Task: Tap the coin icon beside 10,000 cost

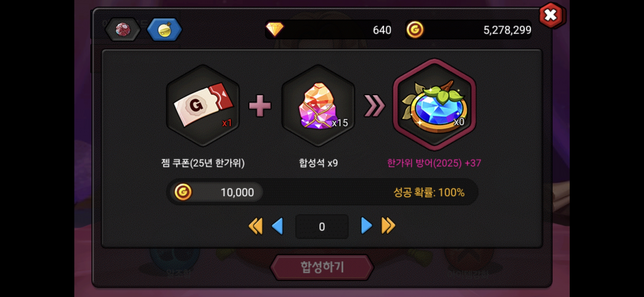Action: point(183,192)
